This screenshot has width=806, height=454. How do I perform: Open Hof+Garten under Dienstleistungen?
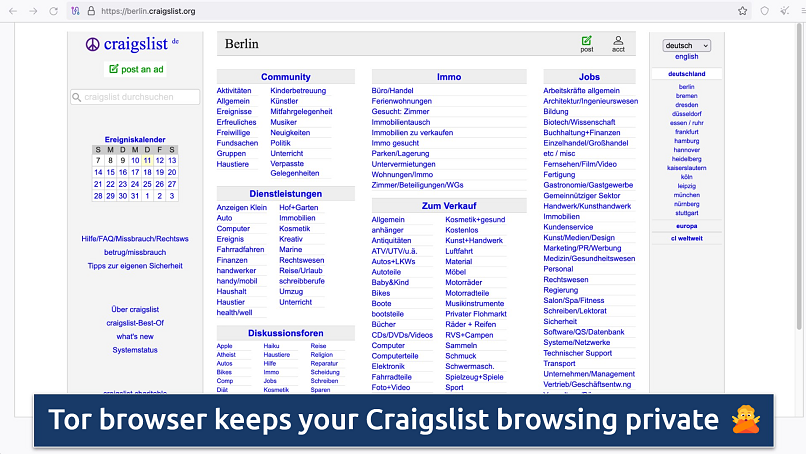299,208
